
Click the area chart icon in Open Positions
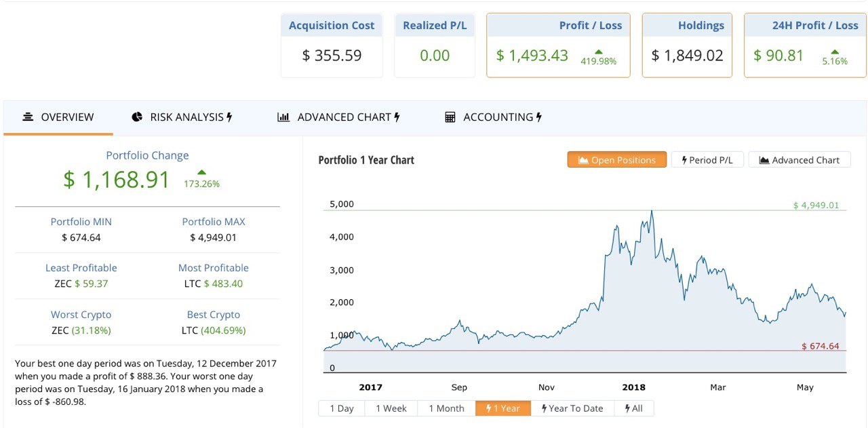tap(583, 160)
